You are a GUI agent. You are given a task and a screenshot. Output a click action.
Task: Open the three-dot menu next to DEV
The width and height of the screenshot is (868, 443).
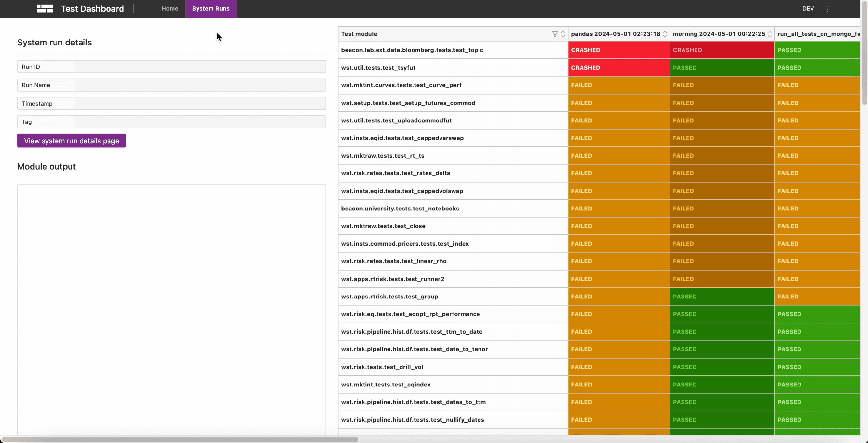coord(827,9)
